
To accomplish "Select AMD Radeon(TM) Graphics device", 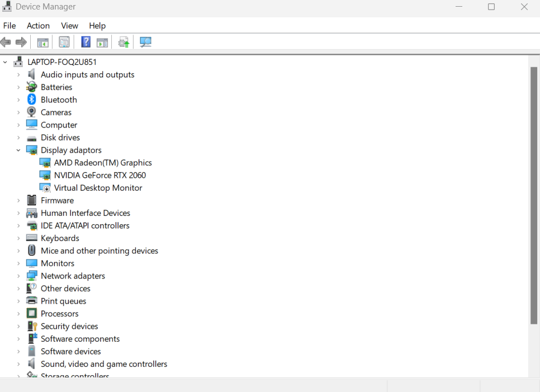I will [103, 163].
